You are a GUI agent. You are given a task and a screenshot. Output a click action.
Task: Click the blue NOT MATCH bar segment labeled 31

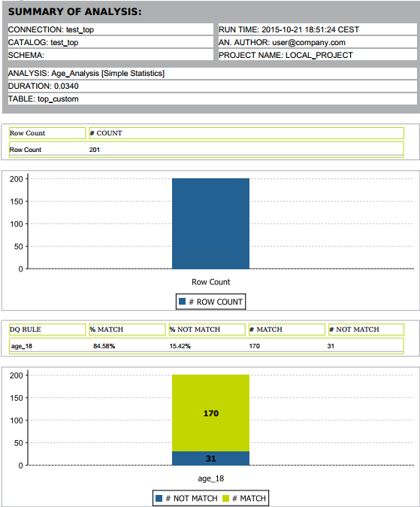click(210, 458)
